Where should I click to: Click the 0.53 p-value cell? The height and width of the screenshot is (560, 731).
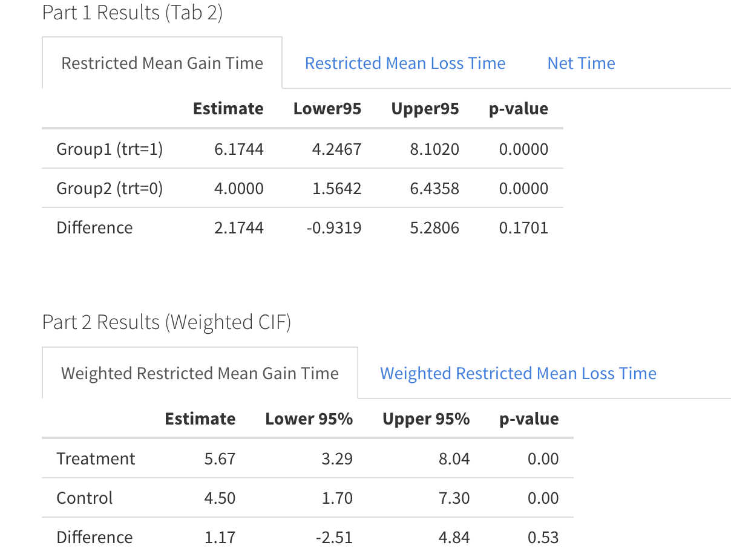click(543, 538)
